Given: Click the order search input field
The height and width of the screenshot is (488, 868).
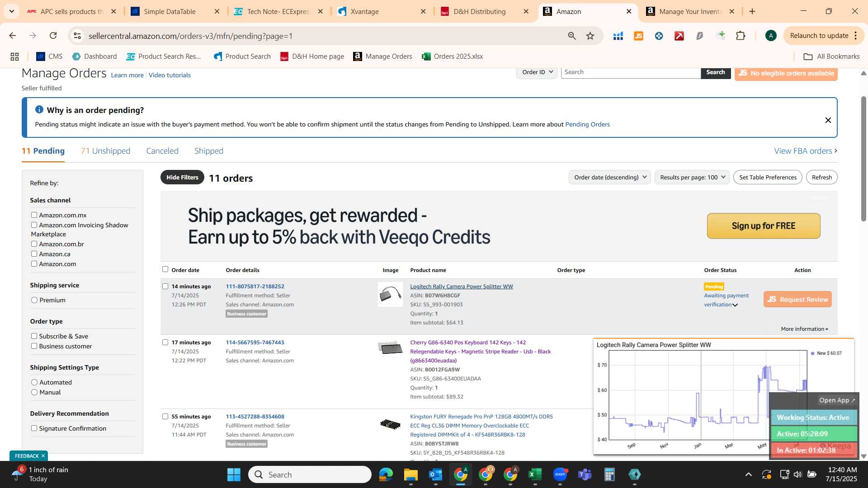Looking at the screenshot, I should pos(631,72).
